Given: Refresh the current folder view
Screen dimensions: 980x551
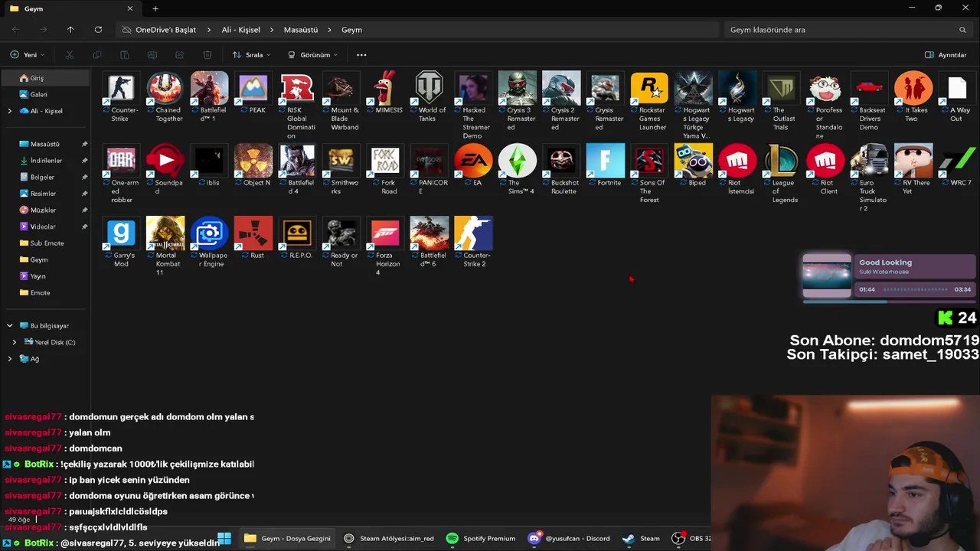Looking at the screenshot, I should [98, 30].
